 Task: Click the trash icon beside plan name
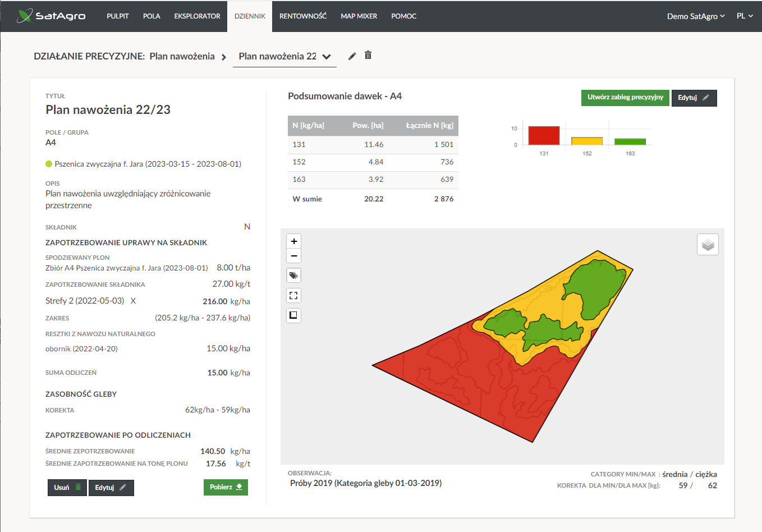click(368, 55)
